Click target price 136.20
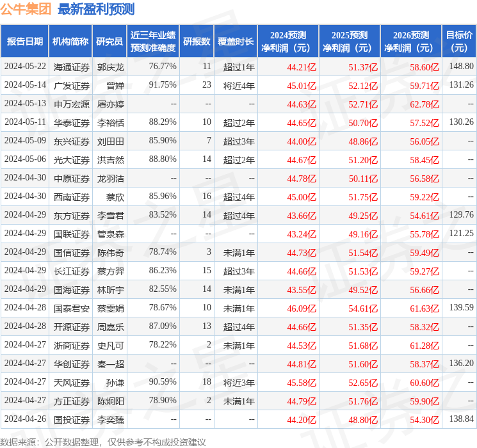This screenshot has width=477, height=448. point(462,363)
